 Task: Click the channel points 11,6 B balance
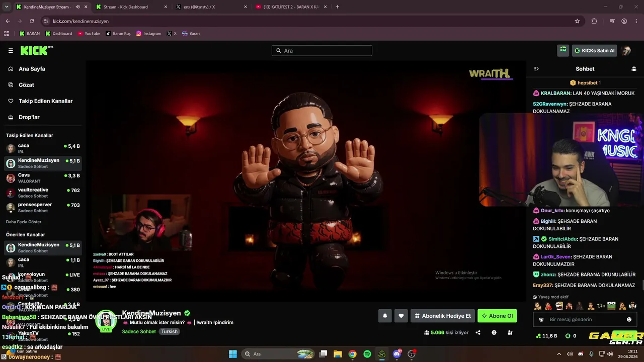546,336
